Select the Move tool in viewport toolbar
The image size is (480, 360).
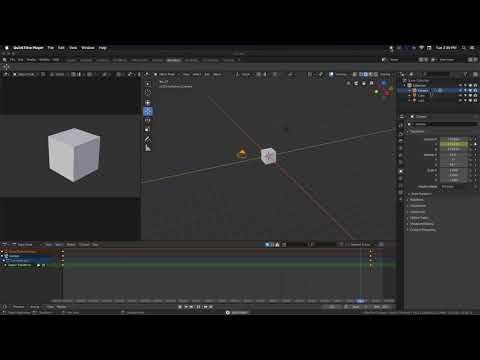point(148,103)
